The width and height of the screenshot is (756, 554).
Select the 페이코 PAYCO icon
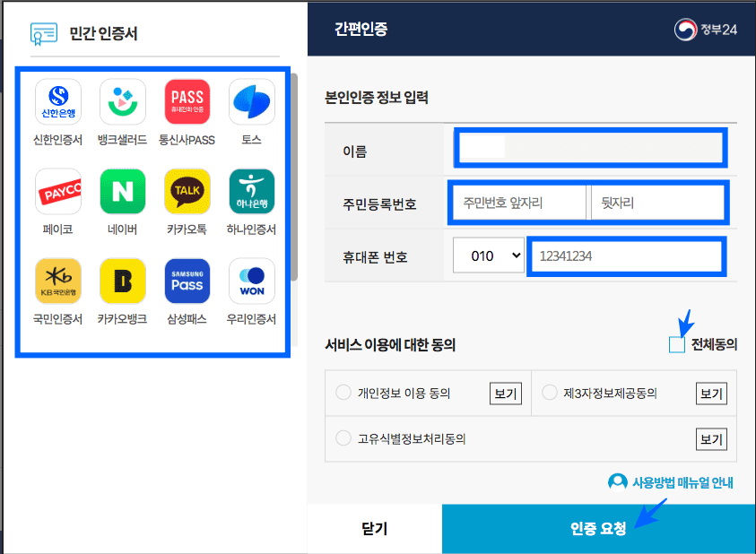click(58, 192)
